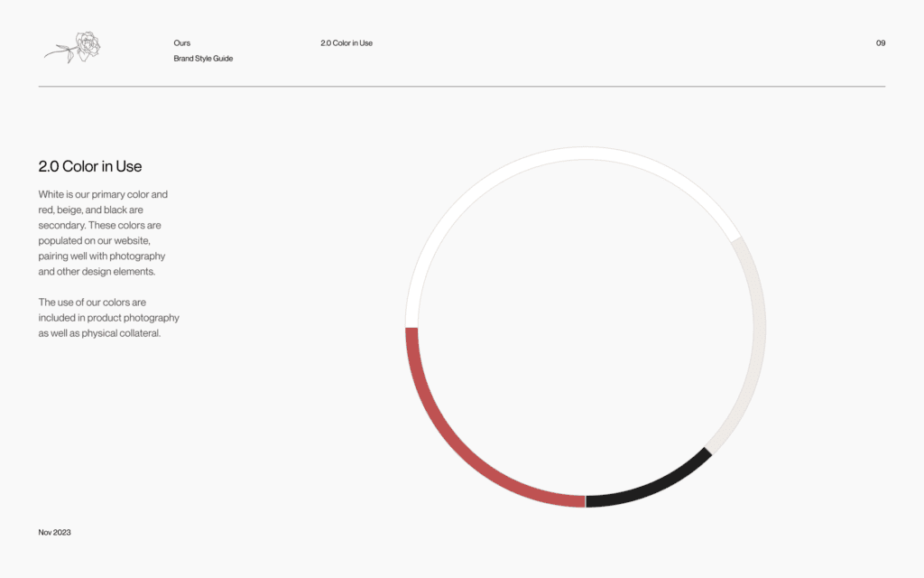Screen dimensions: 924x578
Task: Click the paragraph starting "White is our primary"
Action: point(103,233)
